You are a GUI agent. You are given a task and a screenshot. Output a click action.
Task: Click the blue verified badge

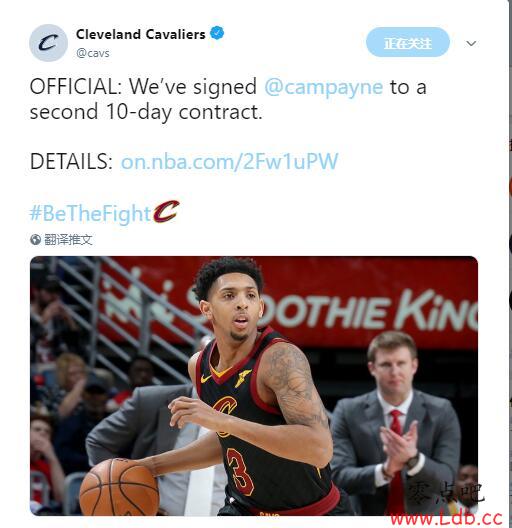tap(217, 33)
